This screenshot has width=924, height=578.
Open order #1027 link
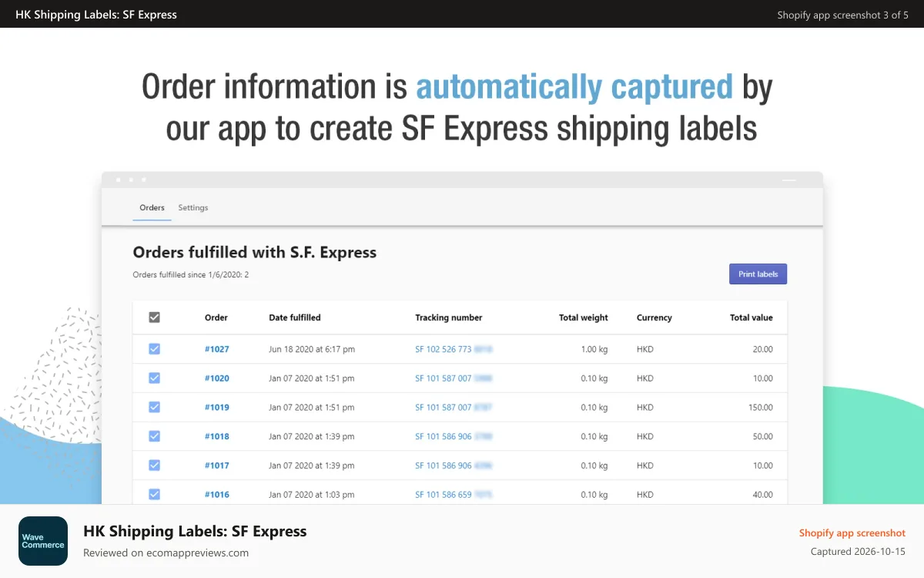pos(217,349)
